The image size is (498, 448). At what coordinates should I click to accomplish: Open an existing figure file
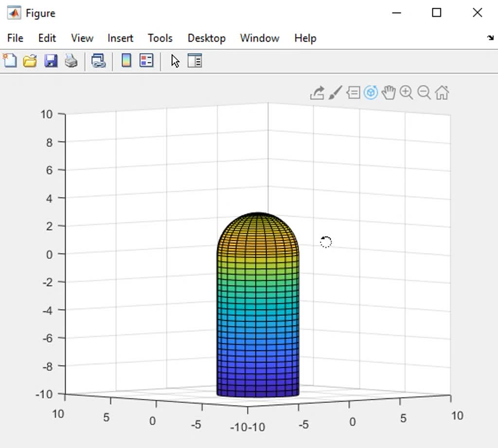pyautogui.click(x=29, y=61)
